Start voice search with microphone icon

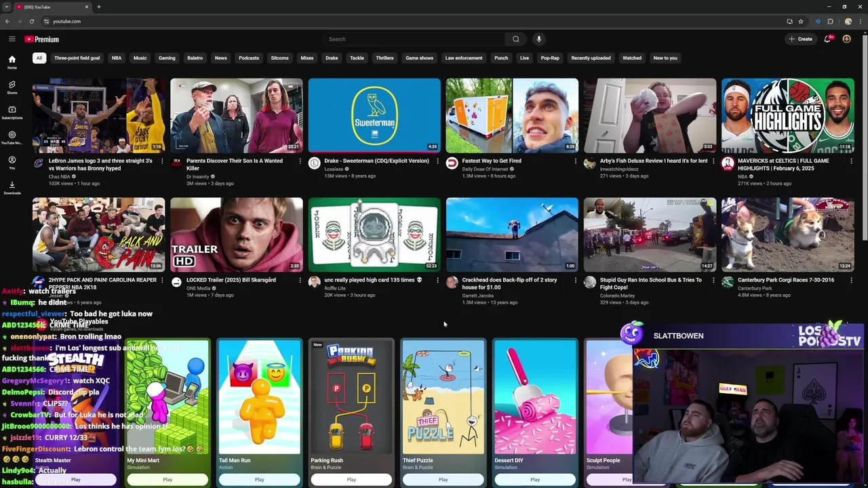[x=539, y=39]
